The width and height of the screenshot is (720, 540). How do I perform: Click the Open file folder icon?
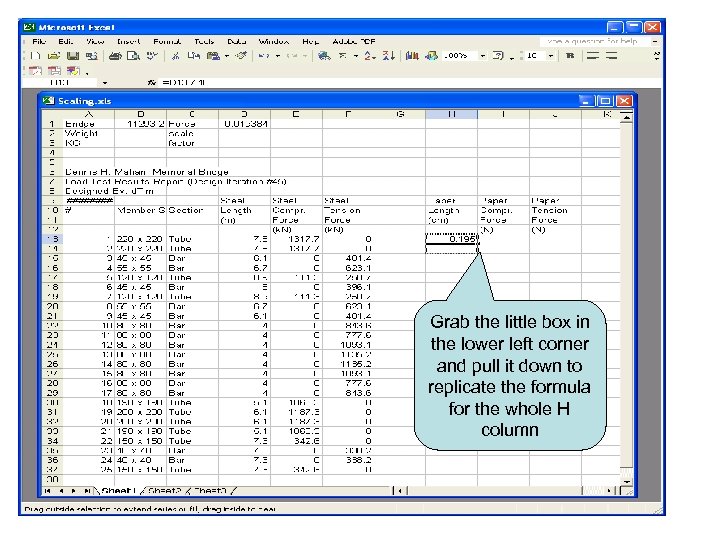click(54, 56)
